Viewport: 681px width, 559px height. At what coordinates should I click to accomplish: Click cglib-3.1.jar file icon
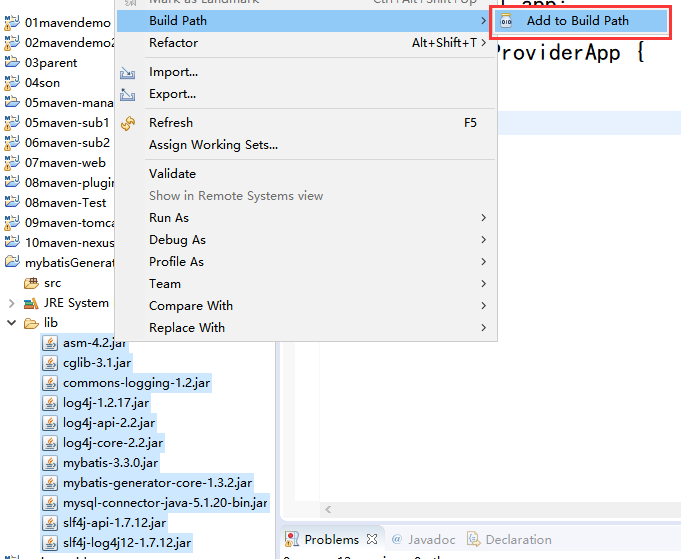50,363
